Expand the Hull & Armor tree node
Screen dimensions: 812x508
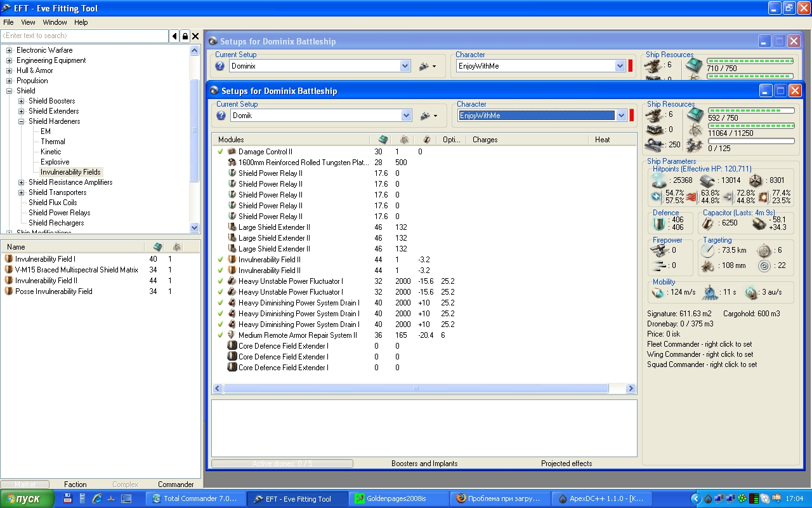coord(10,70)
